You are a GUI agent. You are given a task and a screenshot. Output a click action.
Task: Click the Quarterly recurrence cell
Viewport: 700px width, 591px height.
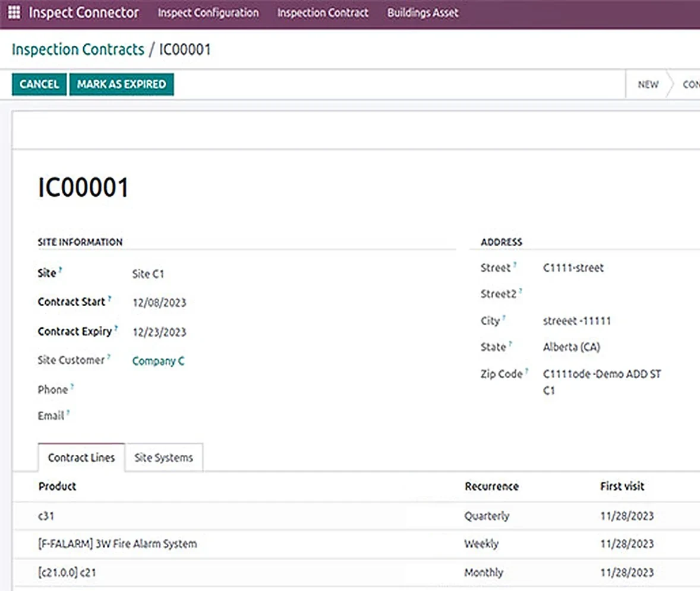tap(487, 517)
